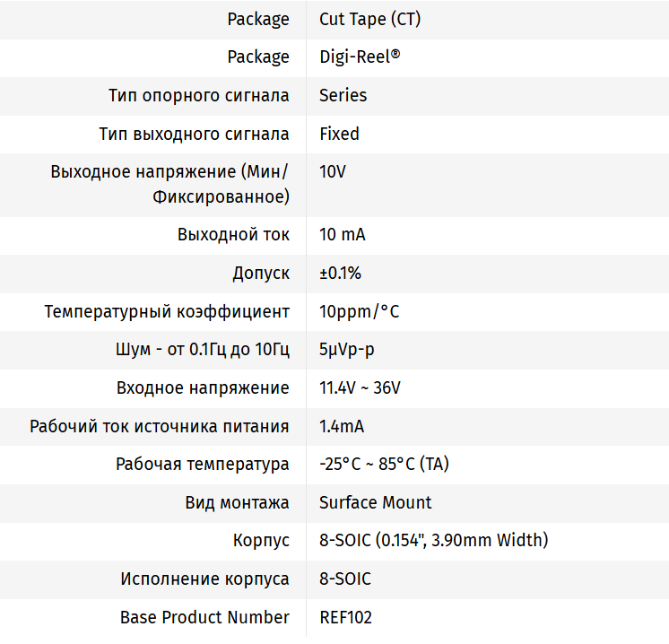Click the "Выходной ток" row label
The image size is (669, 644).
233,235
